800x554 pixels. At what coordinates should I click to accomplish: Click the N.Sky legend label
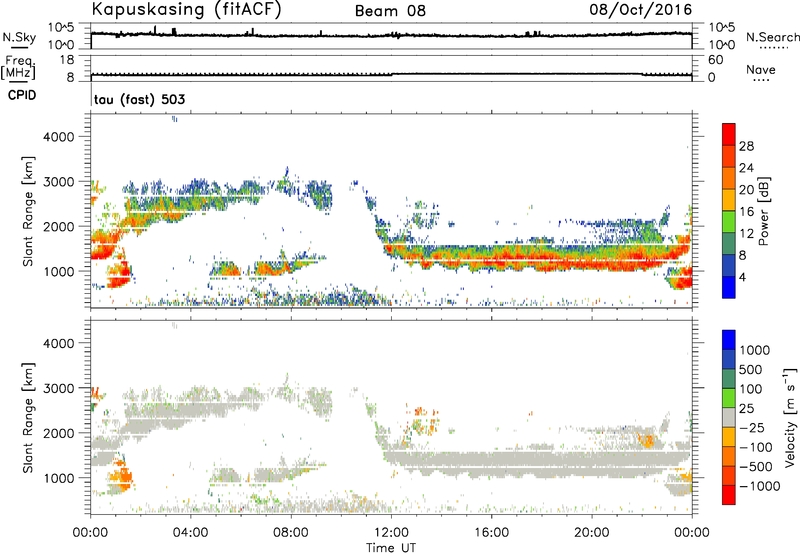(19, 37)
